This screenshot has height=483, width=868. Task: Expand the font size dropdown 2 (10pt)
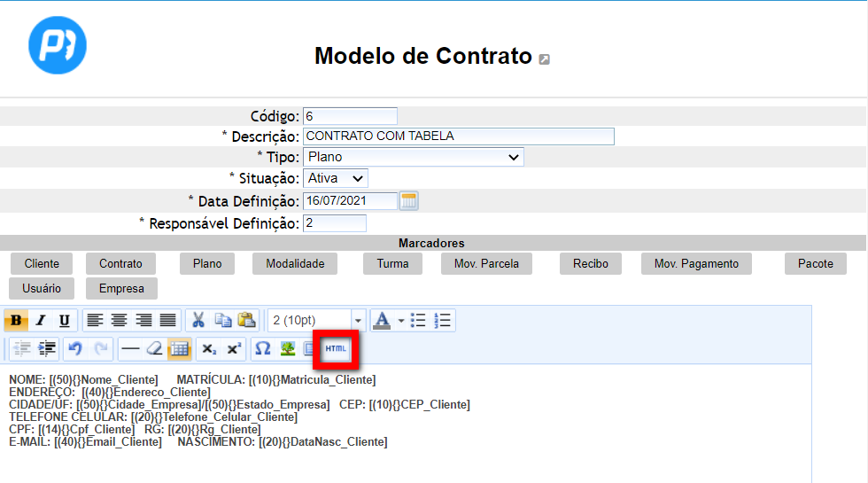358,321
